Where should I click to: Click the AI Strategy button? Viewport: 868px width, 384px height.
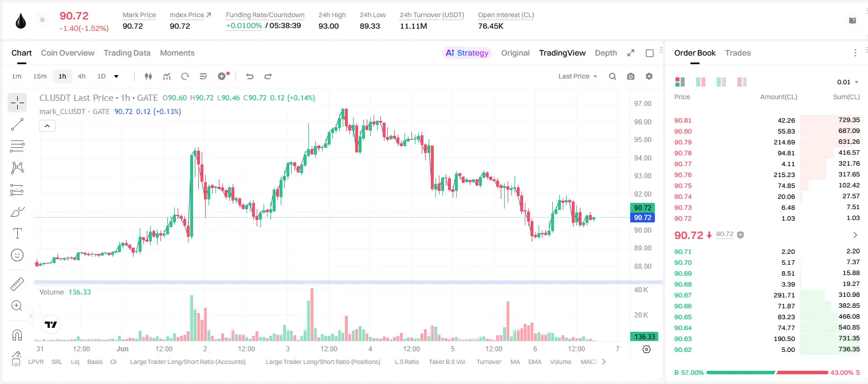[x=467, y=53]
